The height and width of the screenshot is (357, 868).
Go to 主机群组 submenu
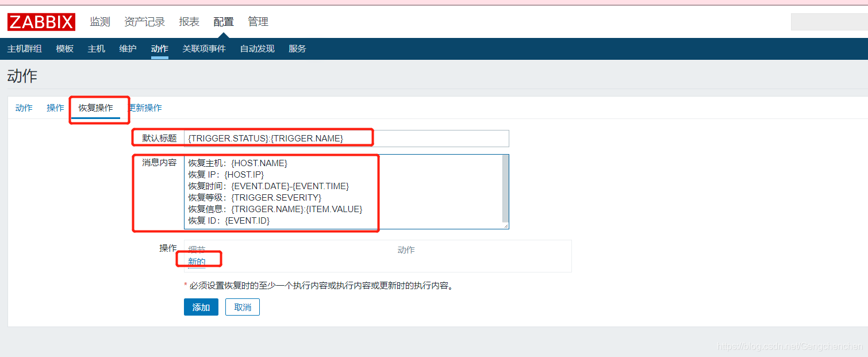point(25,49)
